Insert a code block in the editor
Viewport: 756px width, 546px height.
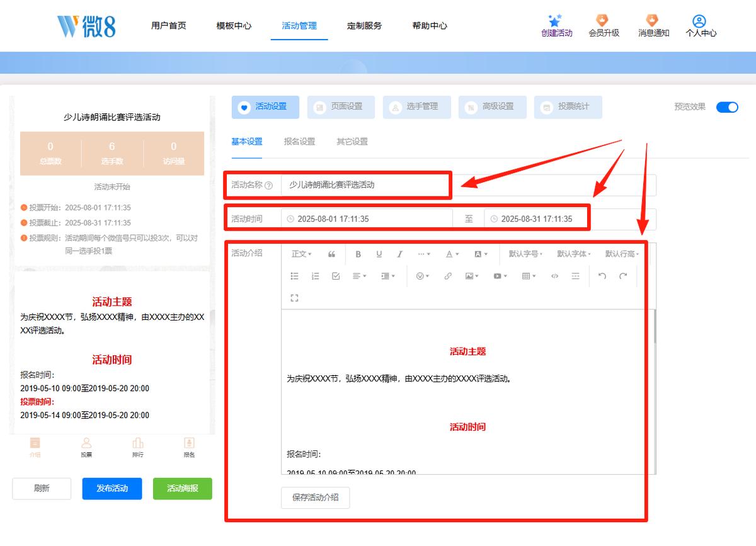(554, 276)
